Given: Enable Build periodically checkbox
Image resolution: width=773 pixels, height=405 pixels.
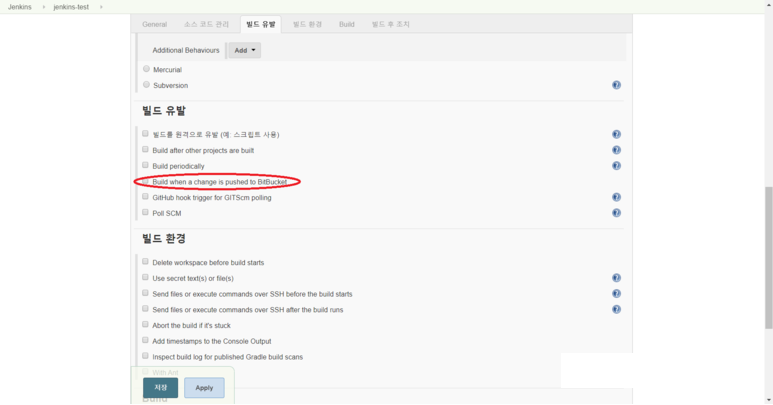Looking at the screenshot, I should point(145,165).
